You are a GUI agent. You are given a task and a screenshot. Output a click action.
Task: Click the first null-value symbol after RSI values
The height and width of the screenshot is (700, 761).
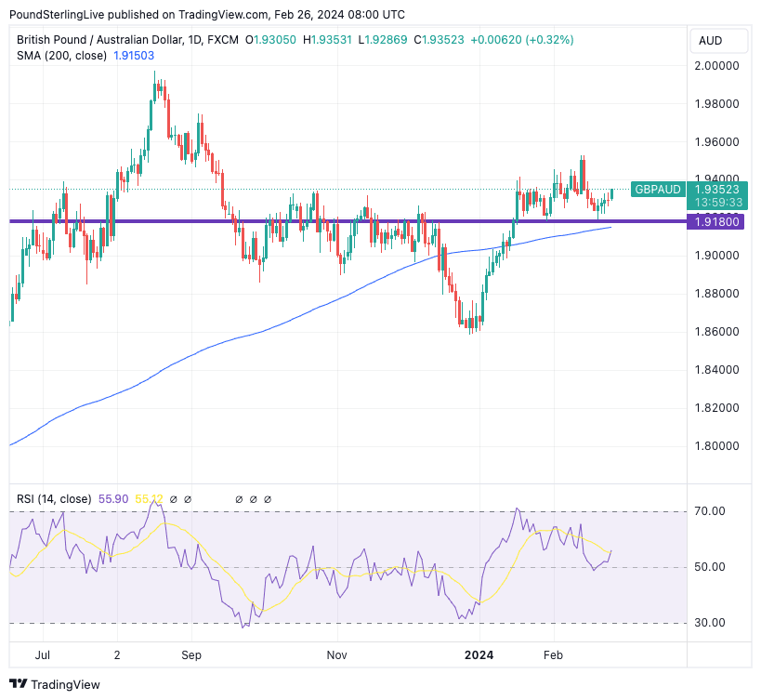pyautogui.click(x=174, y=499)
